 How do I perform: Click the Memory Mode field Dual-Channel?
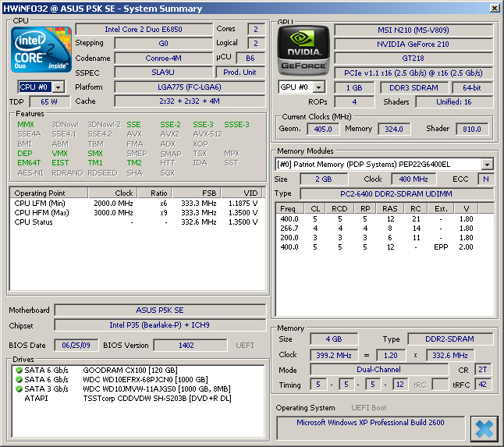pos(379,370)
